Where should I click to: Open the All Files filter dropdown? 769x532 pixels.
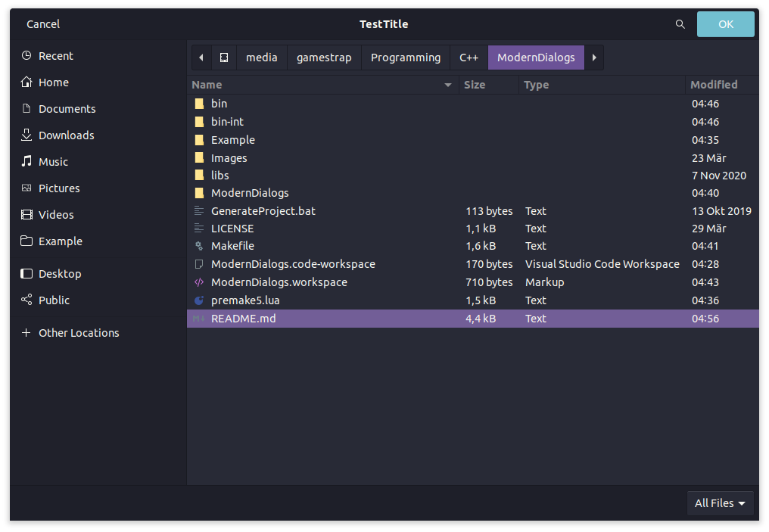coord(720,503)
